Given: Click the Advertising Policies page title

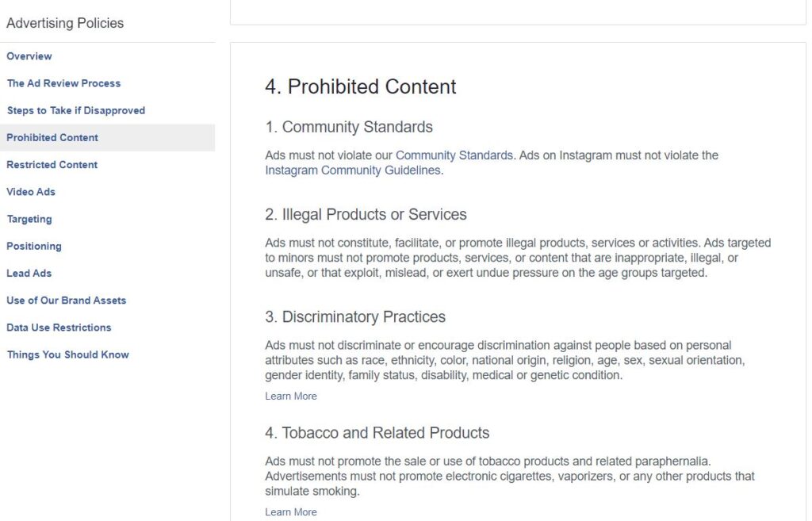Looking at the screenshot, I should click(64, 23).
